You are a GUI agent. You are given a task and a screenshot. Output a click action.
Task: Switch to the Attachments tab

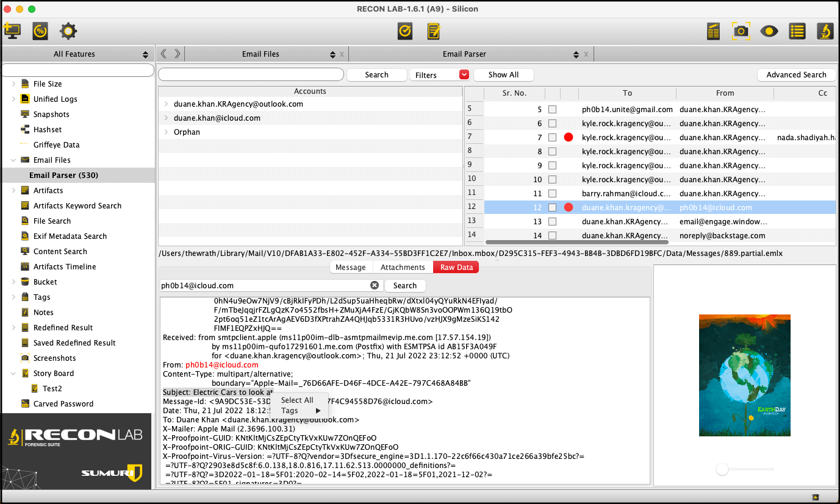pos(403,268)
